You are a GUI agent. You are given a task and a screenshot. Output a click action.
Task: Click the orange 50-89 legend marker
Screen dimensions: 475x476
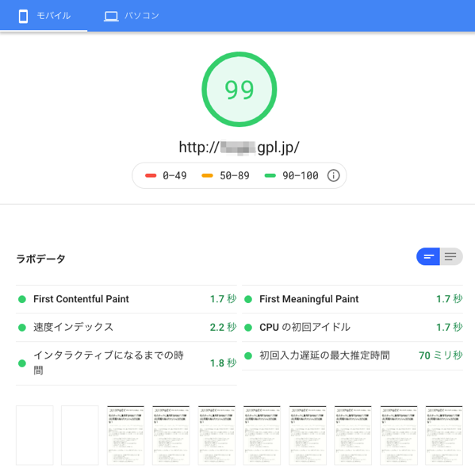point(207,175)
